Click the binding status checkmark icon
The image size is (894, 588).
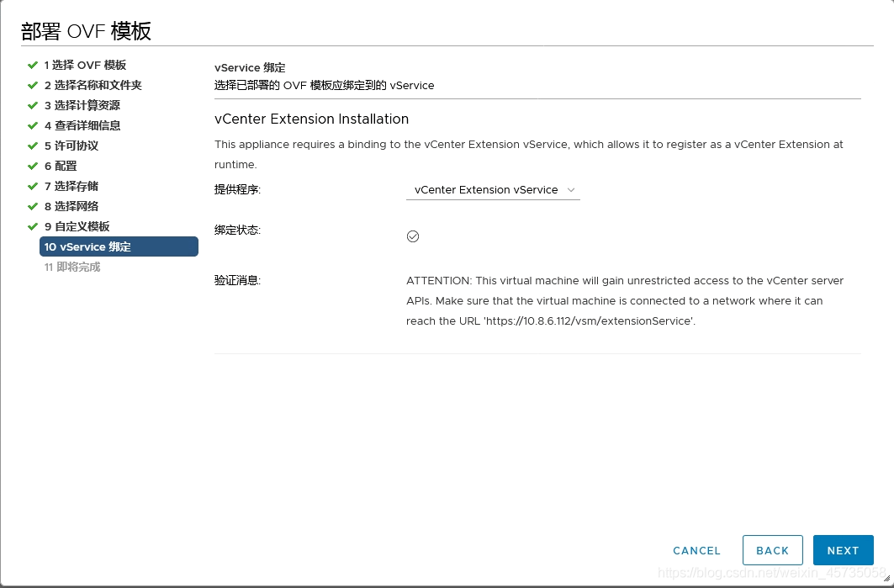[x=413, y=236]
